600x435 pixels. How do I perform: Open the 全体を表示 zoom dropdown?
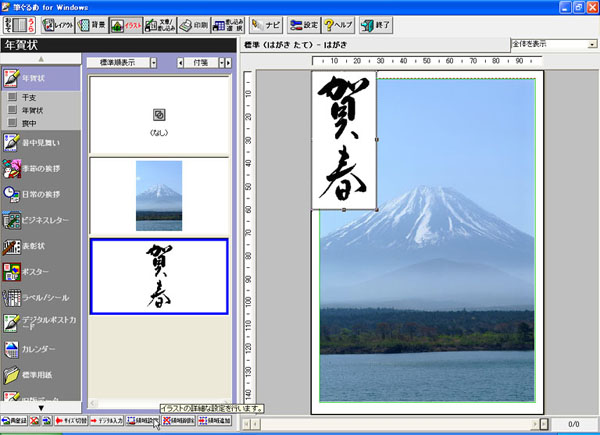click(552, 45)
